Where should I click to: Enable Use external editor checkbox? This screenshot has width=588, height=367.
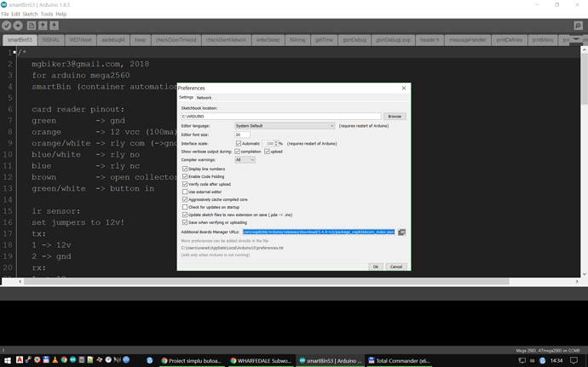(x=185, y=192)
